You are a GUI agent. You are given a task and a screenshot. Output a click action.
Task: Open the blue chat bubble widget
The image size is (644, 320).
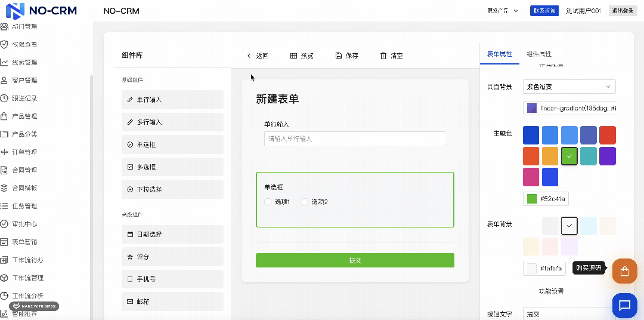pyautogui.click(x=625, y=306)
